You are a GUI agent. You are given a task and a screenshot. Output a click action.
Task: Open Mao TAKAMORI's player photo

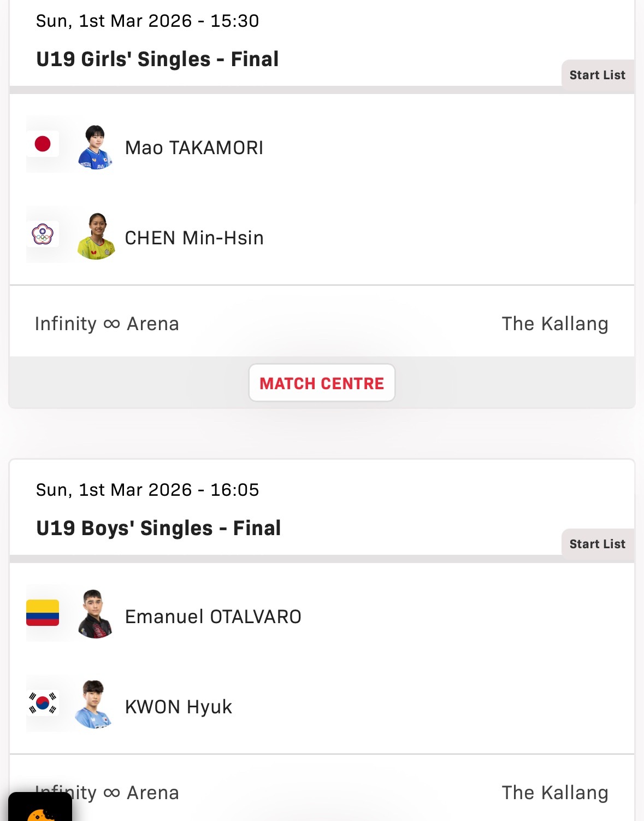click(x=95, y=147)
